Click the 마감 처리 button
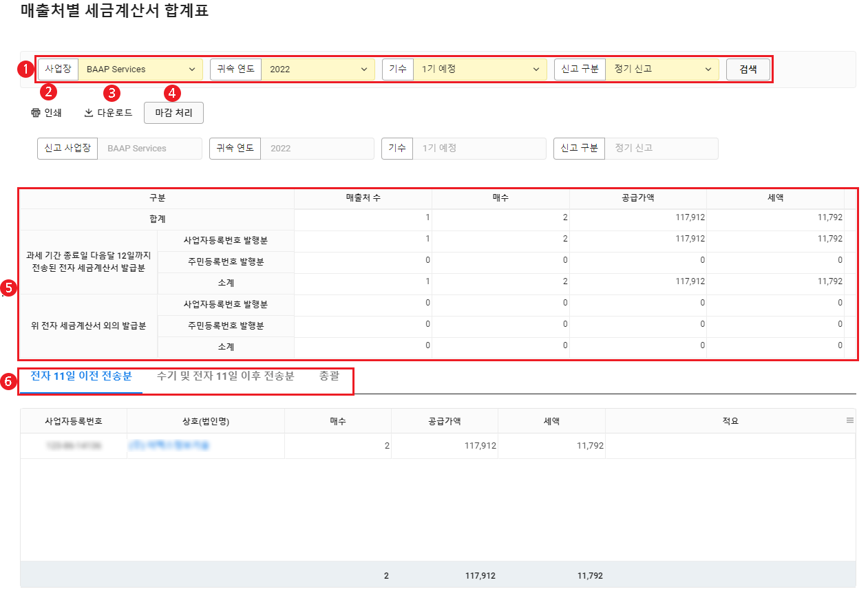This screenshot has height=600, width=868. pos(173,114)
